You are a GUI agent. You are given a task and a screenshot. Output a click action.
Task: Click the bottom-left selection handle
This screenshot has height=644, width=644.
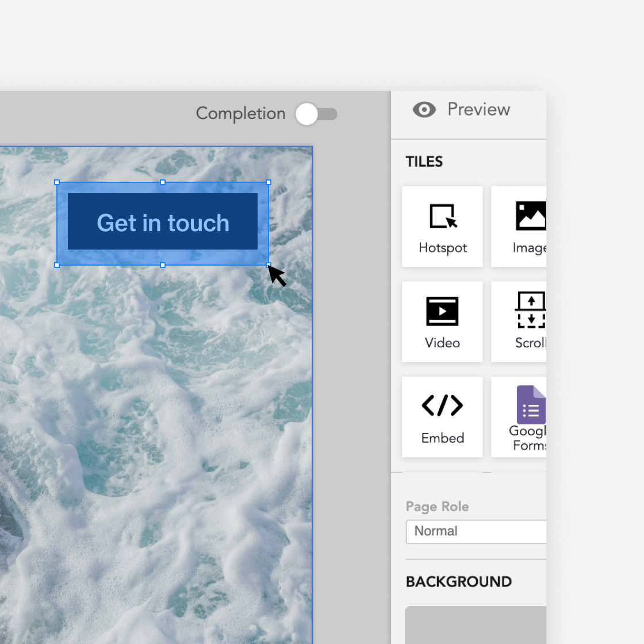pos(57,265)
